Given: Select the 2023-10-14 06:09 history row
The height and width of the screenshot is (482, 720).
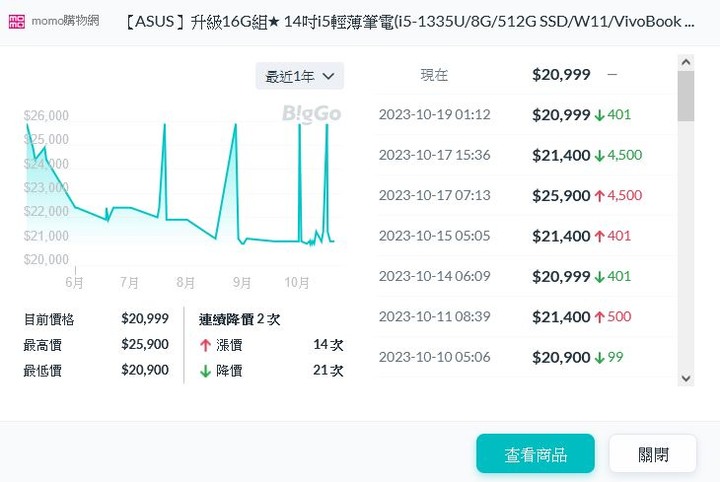Looking at the screenshot, I should point(526,276).
